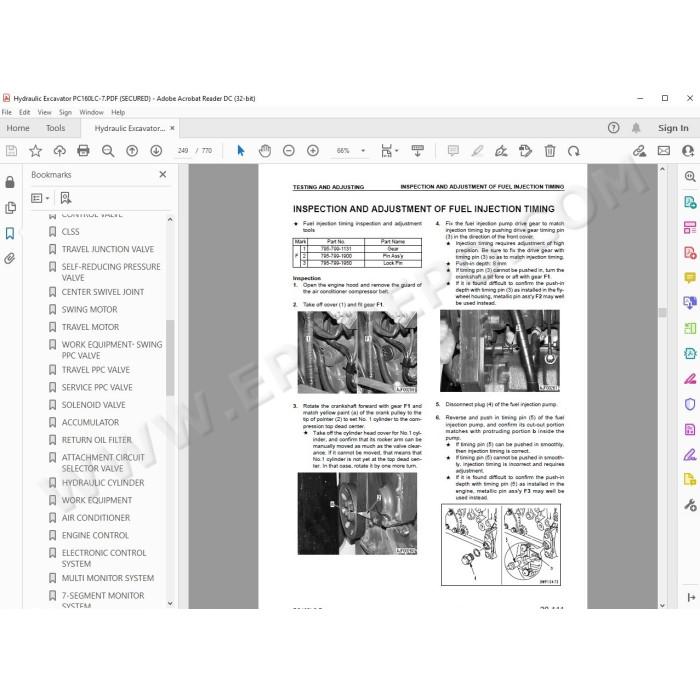Screen dimensions: 700x700
Task: Select the ENGINE CONTROL bookmark
Action: click(x=95, y=535)
